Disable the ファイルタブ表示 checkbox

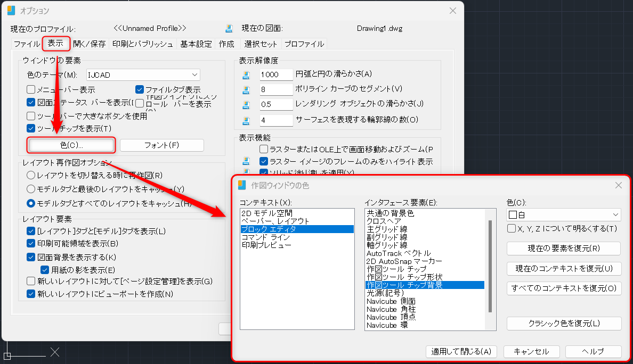click(x=139, y=89)
